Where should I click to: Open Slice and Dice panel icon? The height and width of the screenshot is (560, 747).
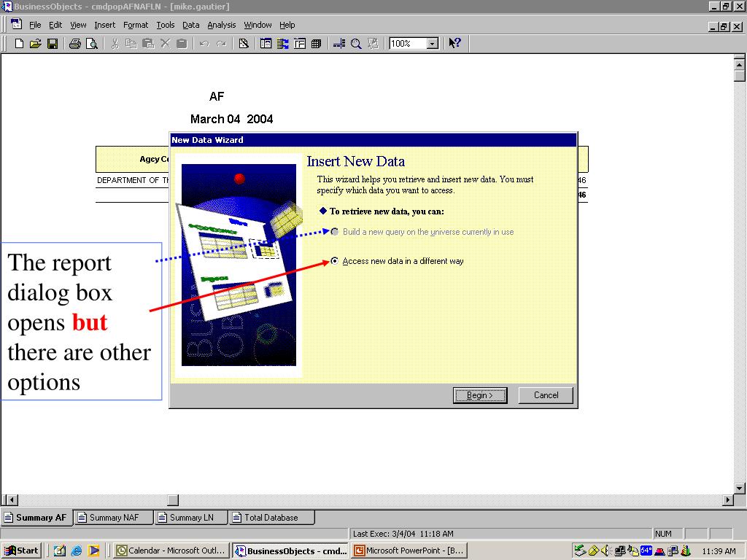(283, 44)
